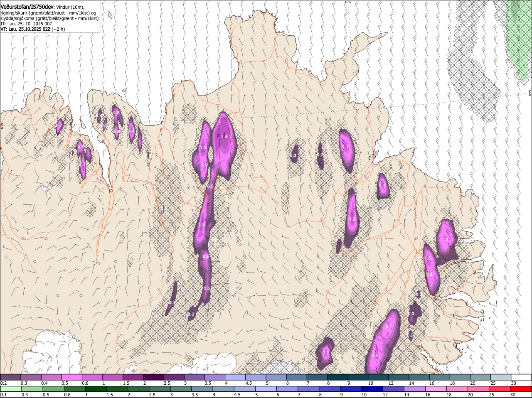This screenshot has width=532, height=398.
Task: Pick upper scale dark mauve swatch 0.2–0.3
Action: coord(10,377)
